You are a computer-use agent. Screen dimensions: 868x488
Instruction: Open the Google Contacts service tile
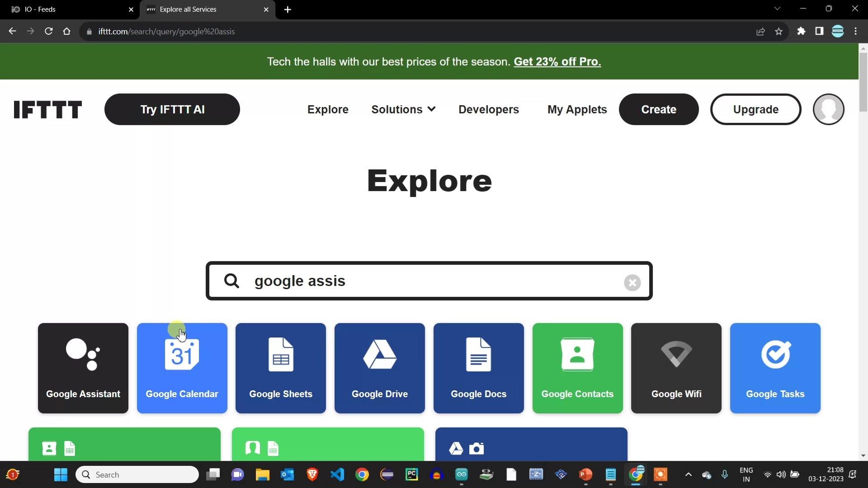(x=578, y=368)
